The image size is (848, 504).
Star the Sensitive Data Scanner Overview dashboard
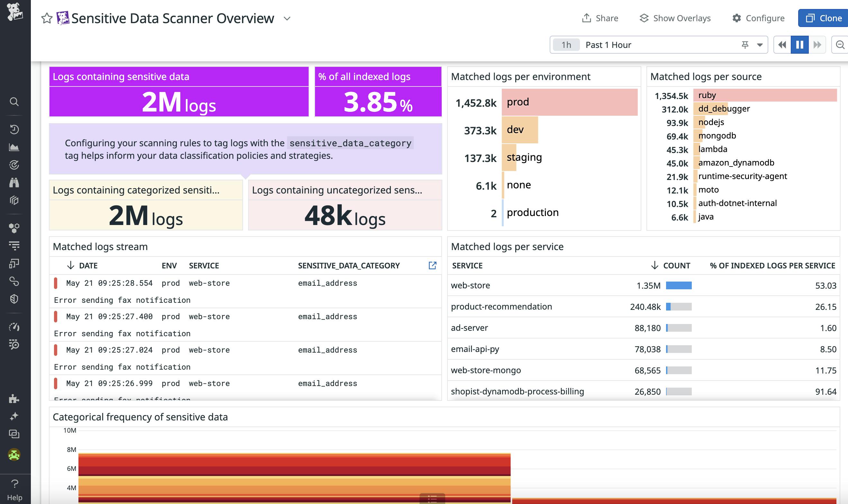click(x=46, y=18)
